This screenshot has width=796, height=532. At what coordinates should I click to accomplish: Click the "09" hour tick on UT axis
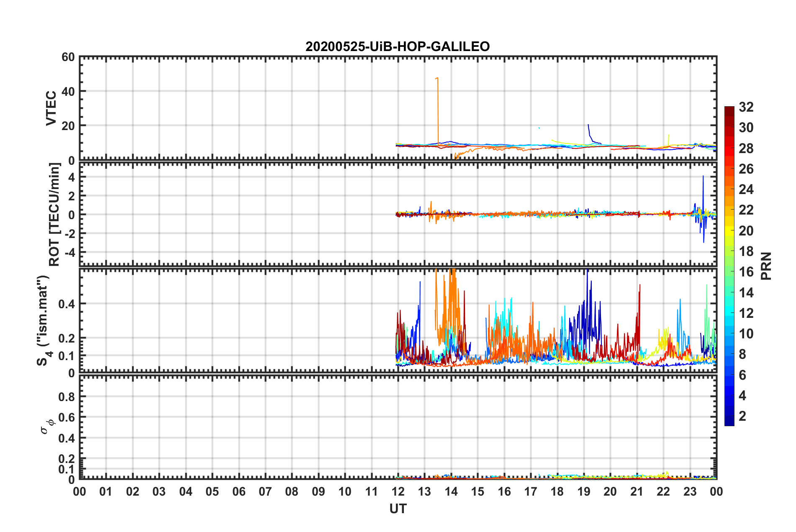coord(318,491)
